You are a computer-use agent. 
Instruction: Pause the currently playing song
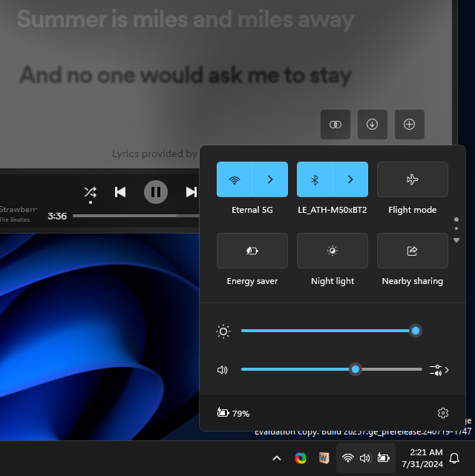point(155,192)
